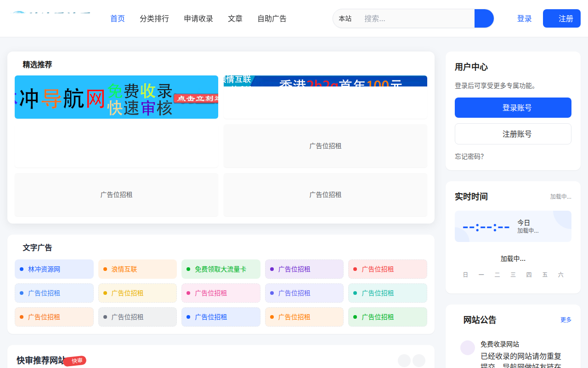The height and width of the screenshot is (368, 588).
Task: Open the 本站 search scope dropdown
Action: pos(345,18)
